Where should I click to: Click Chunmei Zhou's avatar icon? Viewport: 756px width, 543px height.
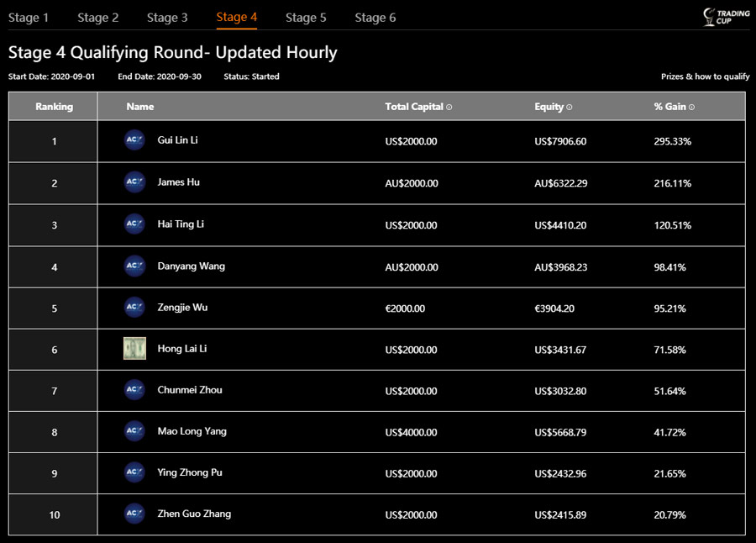(134, 390)
